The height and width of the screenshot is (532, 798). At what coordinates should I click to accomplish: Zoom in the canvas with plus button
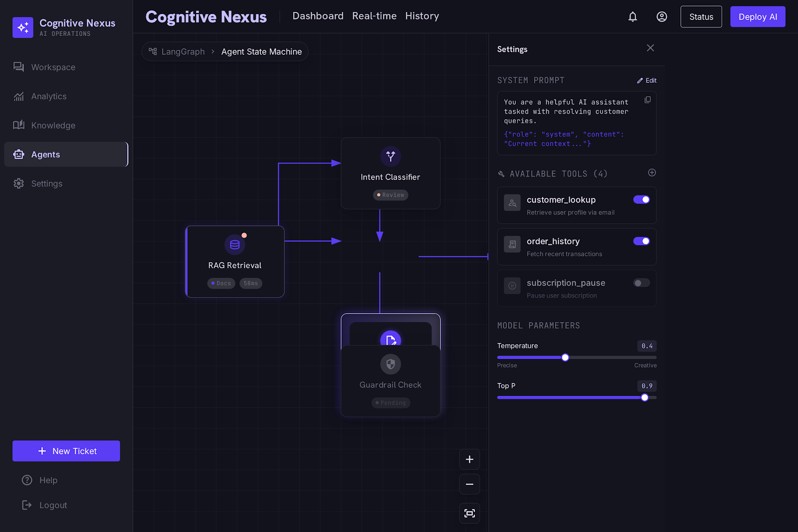469,459
